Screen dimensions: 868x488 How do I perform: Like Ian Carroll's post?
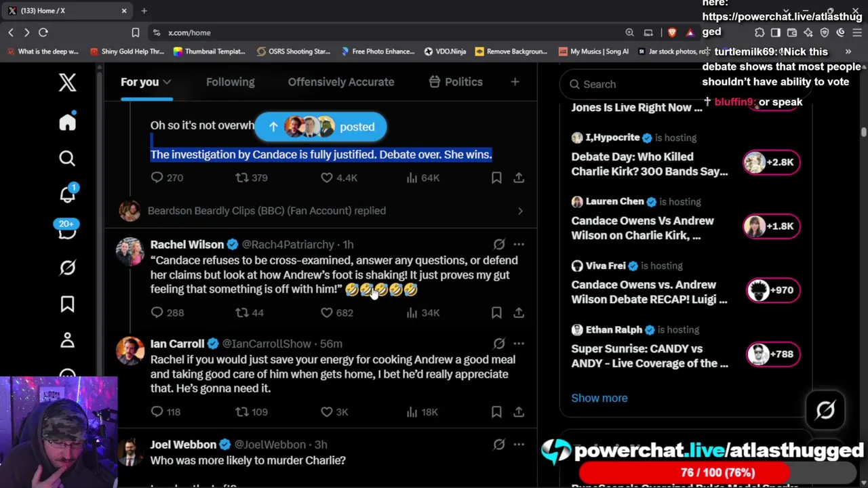[327, 411]
